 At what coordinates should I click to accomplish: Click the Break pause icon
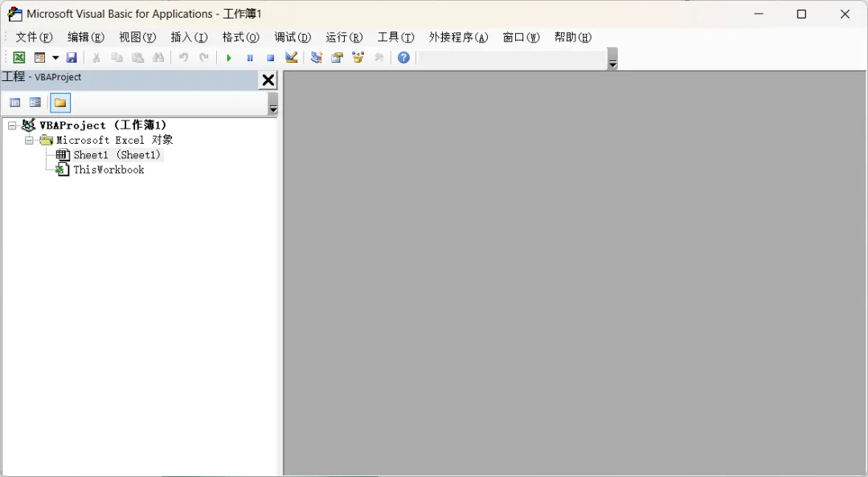coord(250,58)
